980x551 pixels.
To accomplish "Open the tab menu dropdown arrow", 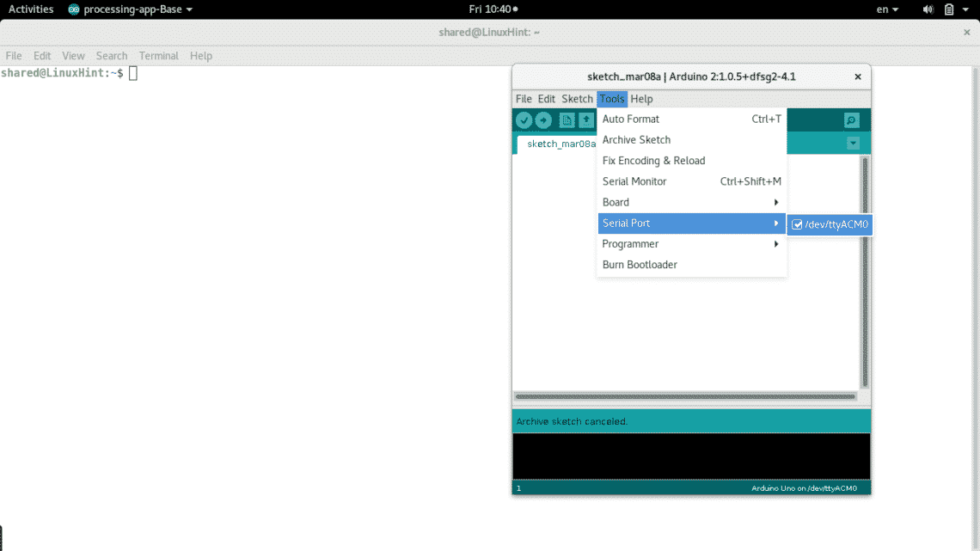I will pos(853,143).
